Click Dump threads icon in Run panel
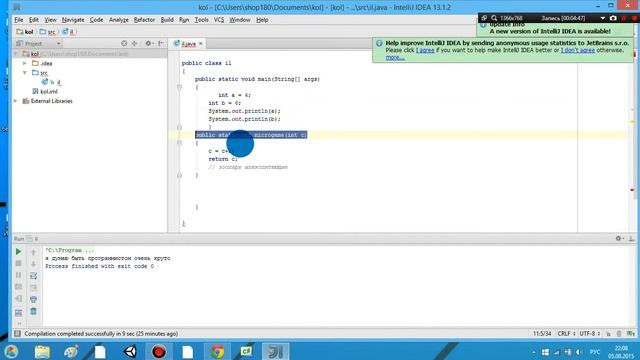The height and width of the screenshot is (360, 640). click(18, 287)
